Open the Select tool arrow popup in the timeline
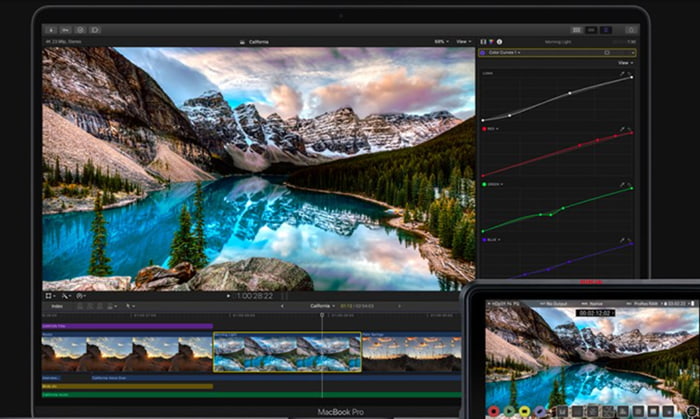This screenshot has height=419, width=700. [130, 306]
